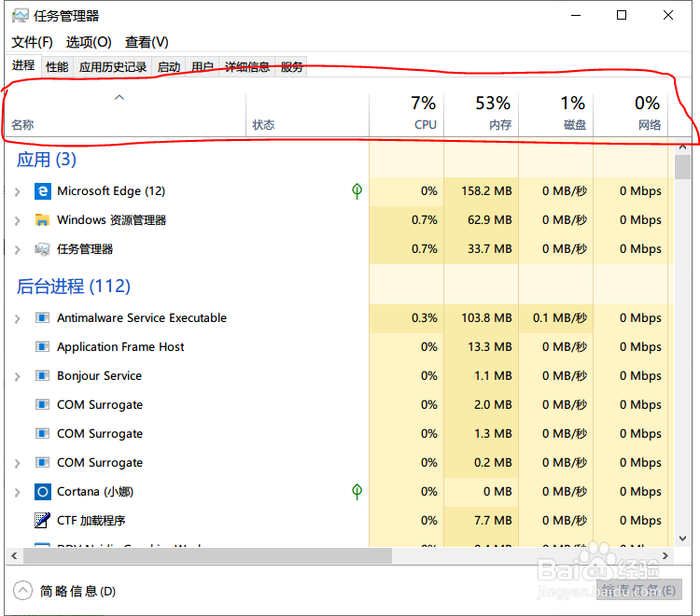The height and width of the screenshot is (616, 700).
Task: Switch to the 详细信息 tab
Action: click(x=247, y=67)
